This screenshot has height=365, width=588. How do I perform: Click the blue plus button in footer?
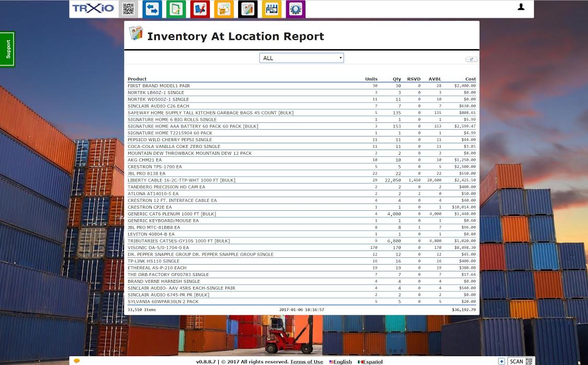pyautogui.click(x=502, y=361)
